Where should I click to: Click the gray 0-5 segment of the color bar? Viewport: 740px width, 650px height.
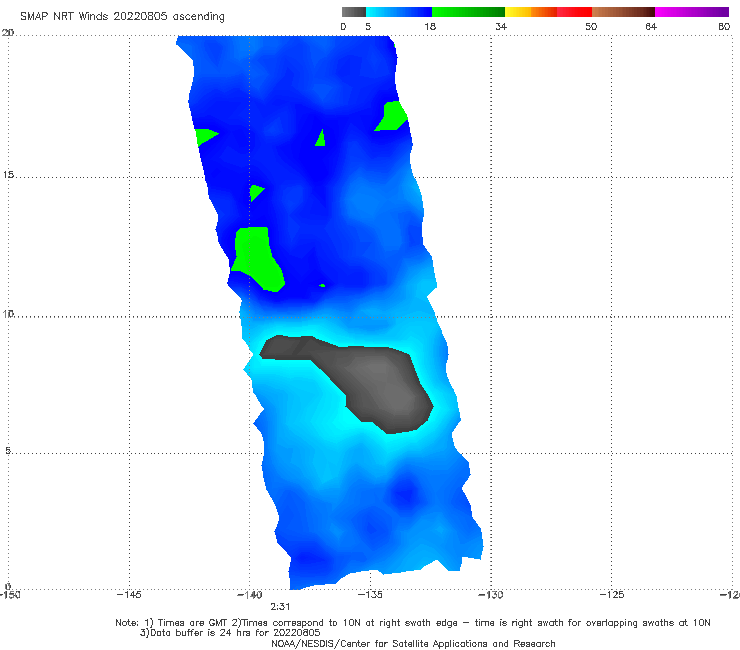click(x=354, y=12)
